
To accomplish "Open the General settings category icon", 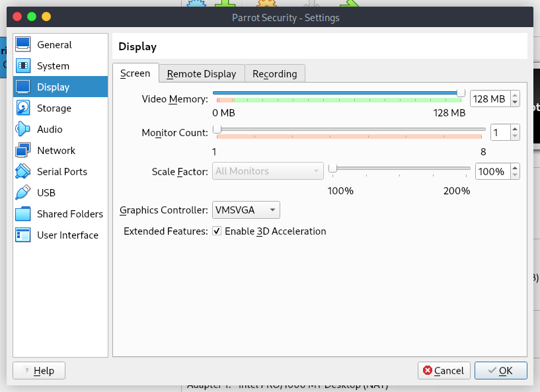I will coord(23,45).
